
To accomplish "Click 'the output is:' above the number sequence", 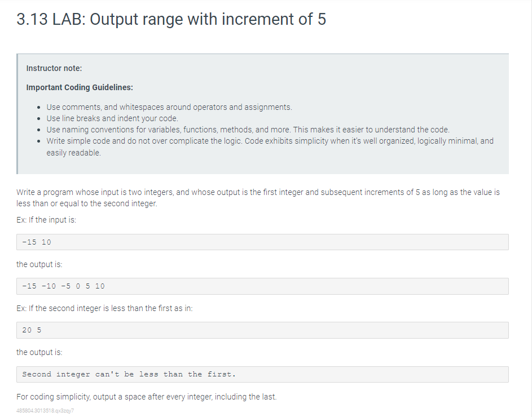I will [x=39, y=264].
